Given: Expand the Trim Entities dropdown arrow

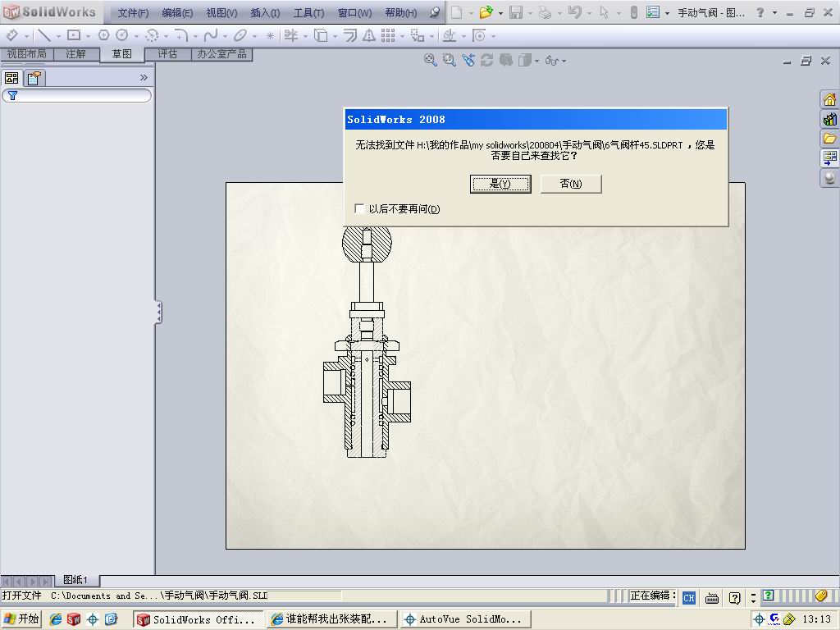Looking at the screenshot, I should 305,36.
